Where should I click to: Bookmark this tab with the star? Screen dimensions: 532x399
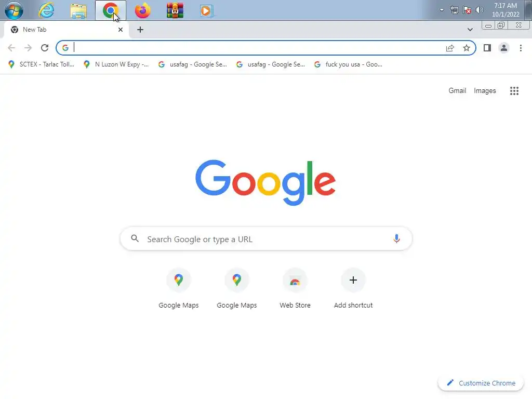[x=467, y=48]
